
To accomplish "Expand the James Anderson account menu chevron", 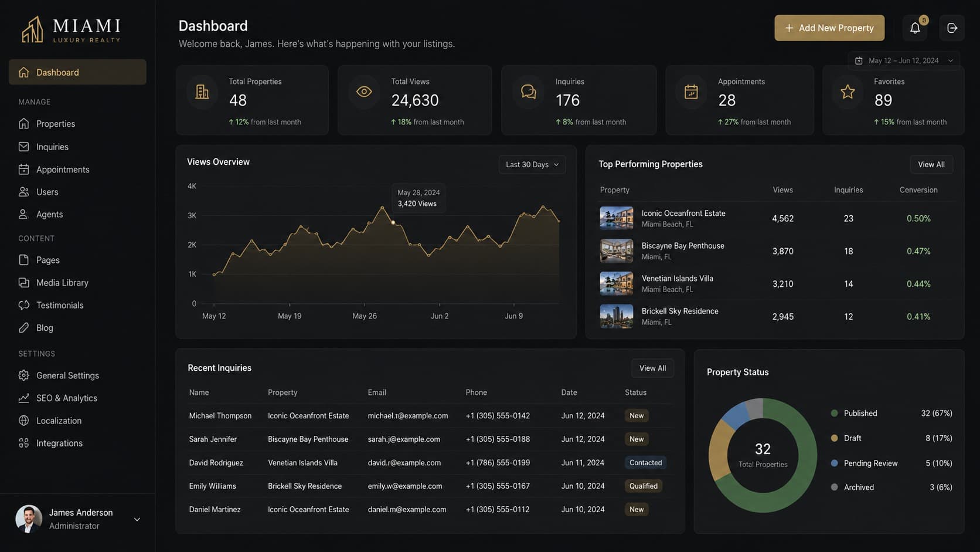I will coord(137,519).
